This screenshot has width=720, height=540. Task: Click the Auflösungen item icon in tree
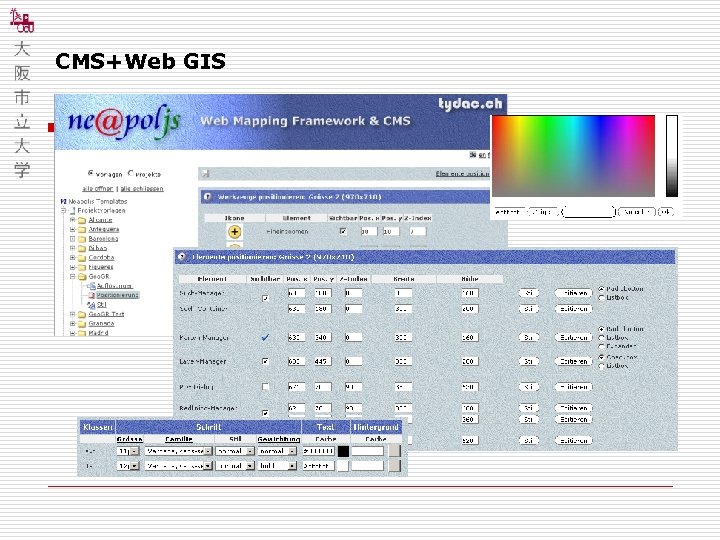[x=92, y=286]
